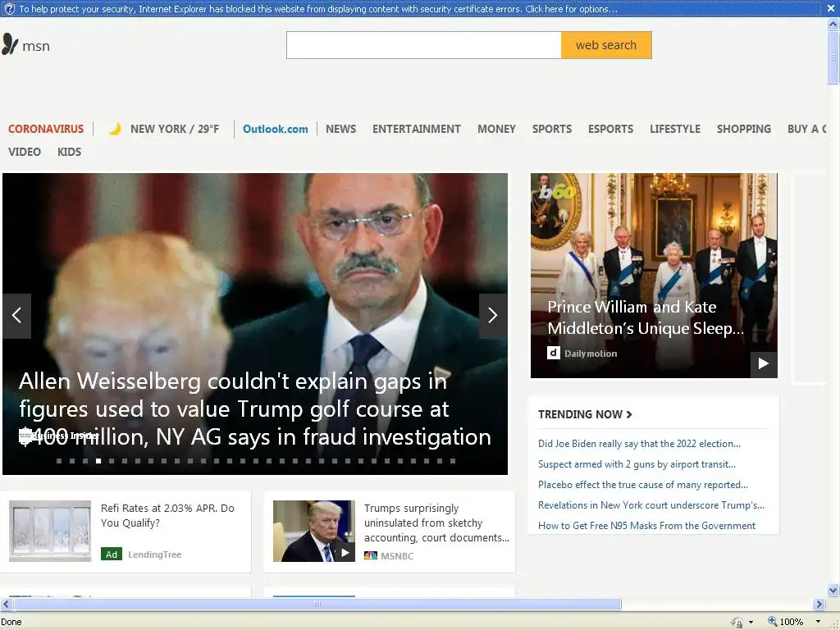This screenshot has width=840, height=630.
Task: Open the SPORTS section
Action: click(x=552, y=129)
